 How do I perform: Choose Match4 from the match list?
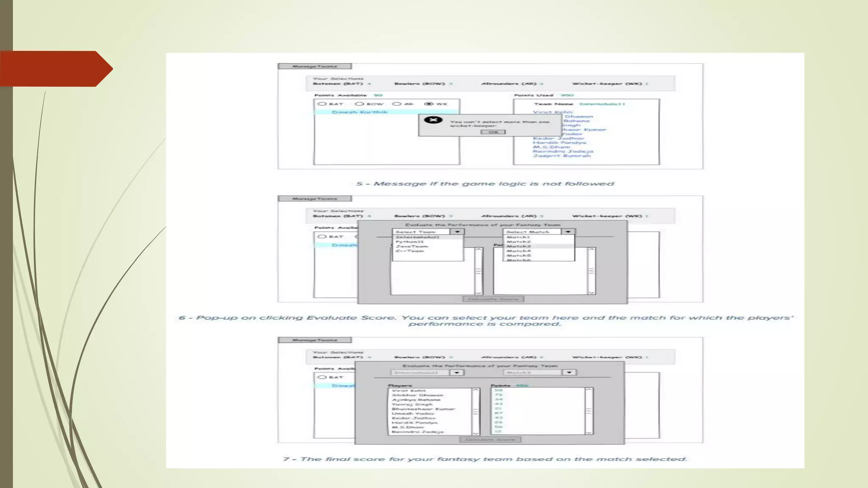pyautogui.click(x=518, y=251)
